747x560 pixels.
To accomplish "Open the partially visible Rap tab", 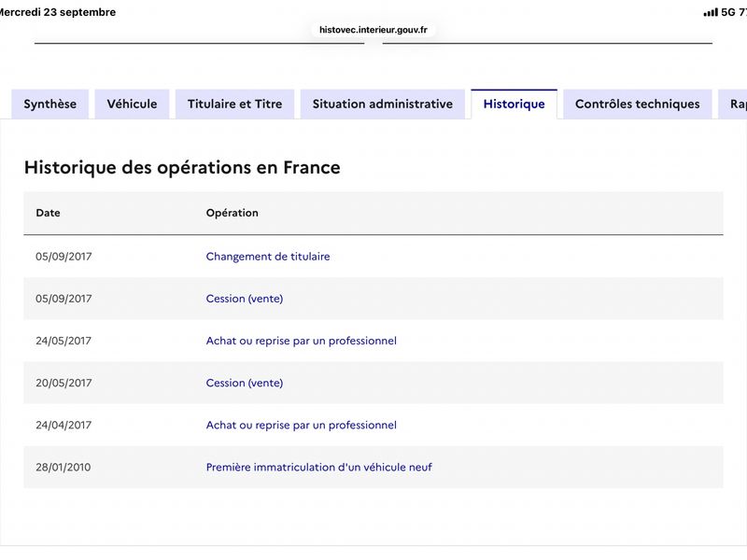I will pyautogui.click(x=734, y=104).
